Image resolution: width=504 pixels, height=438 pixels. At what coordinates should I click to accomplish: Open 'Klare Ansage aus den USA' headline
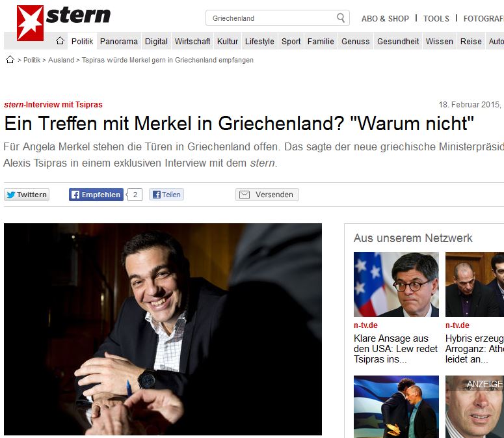395,349
